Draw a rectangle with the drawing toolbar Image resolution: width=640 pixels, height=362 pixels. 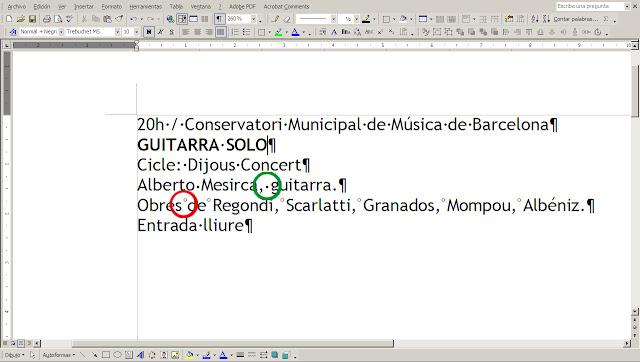pos(106,355)
